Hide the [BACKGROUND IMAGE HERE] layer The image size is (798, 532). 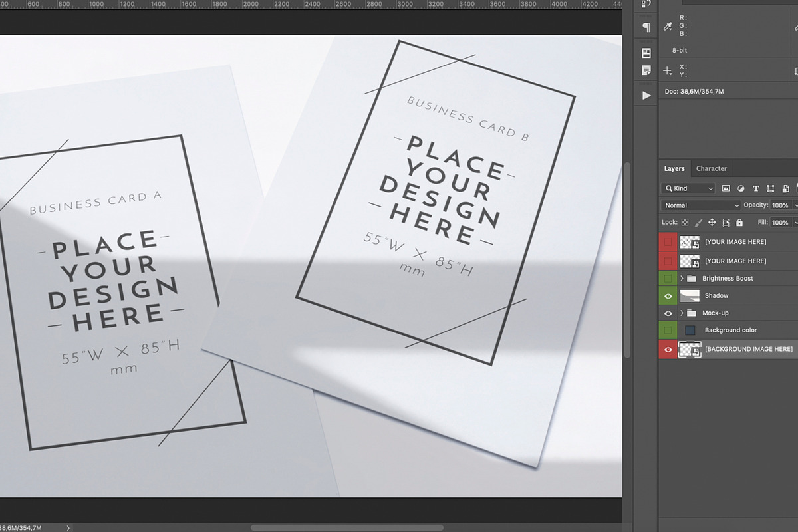(x=668, y=349)
